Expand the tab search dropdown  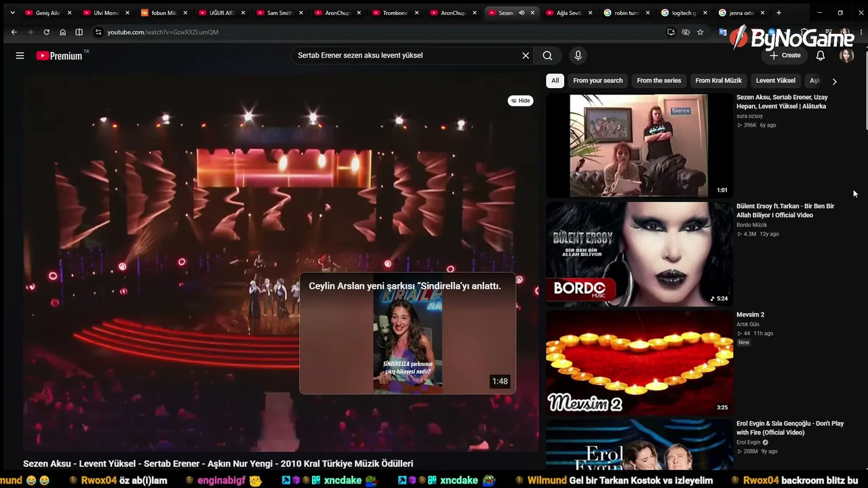[12, 13]
